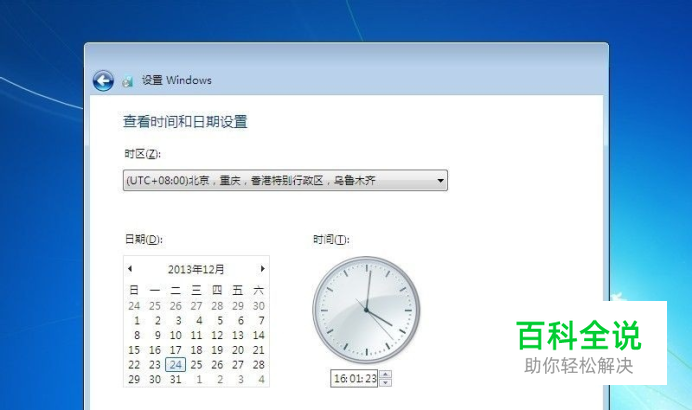Click the time input field 16:01:23
The width and height of the screenshot is (692, 410).
tap(354, 378)
